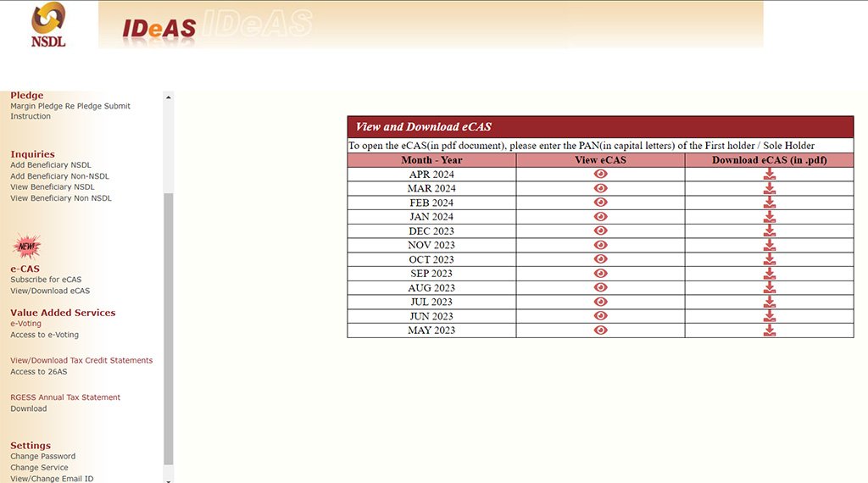Screen dimensions: 868x483
Task: Download JUN 2023 eCAS pdf
Action: tap(770, 316)
